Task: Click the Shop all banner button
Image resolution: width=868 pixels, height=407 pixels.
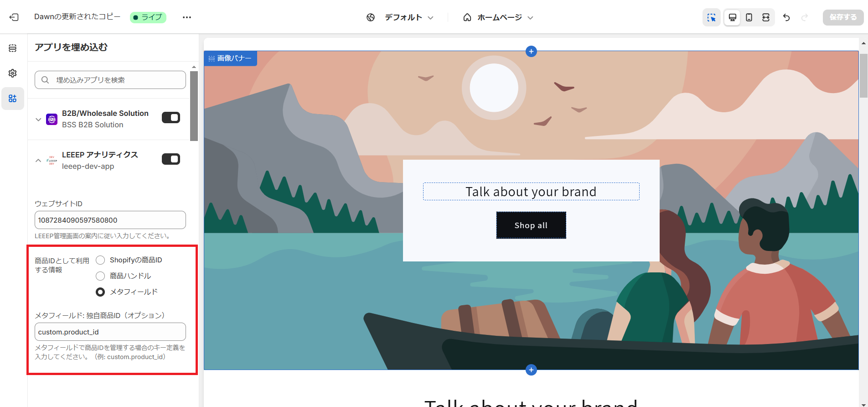Action: pyautogui.click(x=531, y=225)
